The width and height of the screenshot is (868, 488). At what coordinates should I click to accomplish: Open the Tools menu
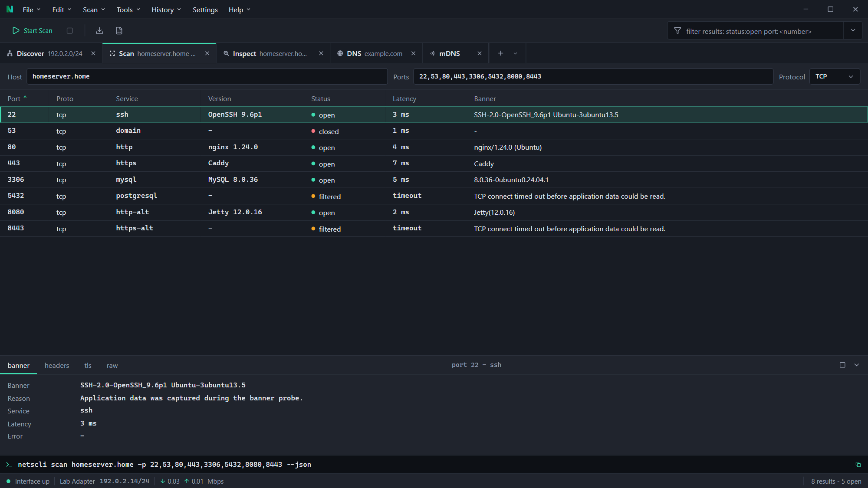[x=128, y=10]
